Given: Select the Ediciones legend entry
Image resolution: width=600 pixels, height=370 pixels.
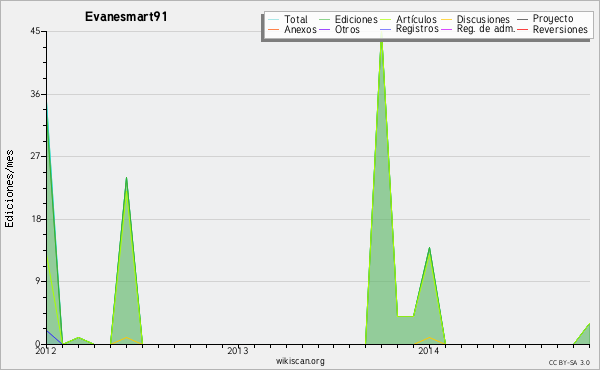Looking at the screenshot, I should click(x=356, y=19).
